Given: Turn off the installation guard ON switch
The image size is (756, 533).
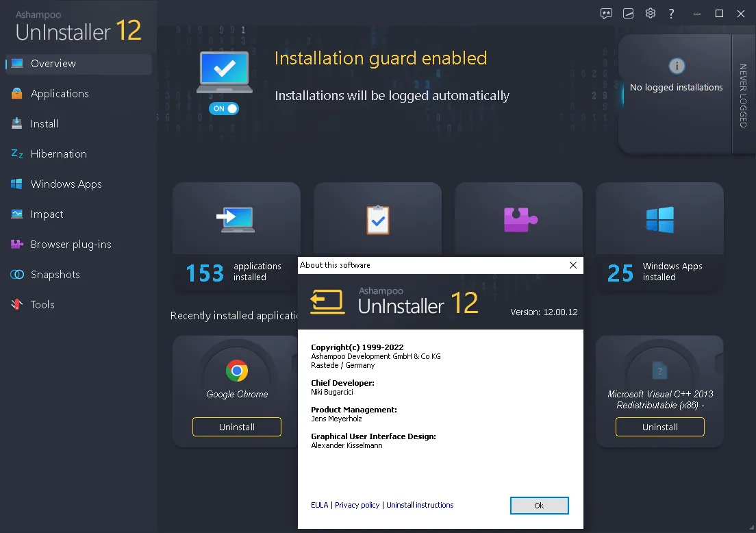Looking at the screenshot, I should (224, 108).
